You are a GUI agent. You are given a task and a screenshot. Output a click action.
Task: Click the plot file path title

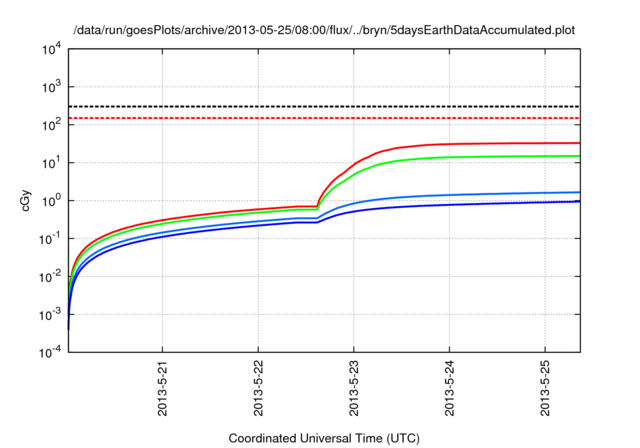pyautogui.click(x=324, y=30)
